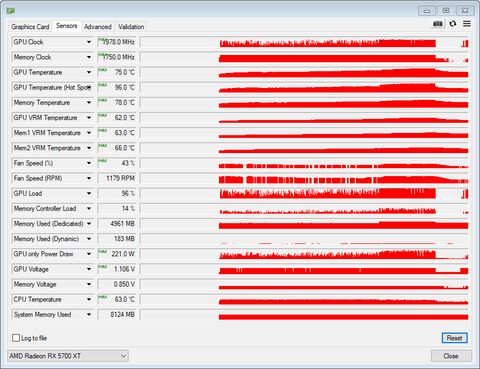Screen dimensions: 480x369
Task: Expand the GPU Clock sensor dropdown
Action: tap(89, 42)
